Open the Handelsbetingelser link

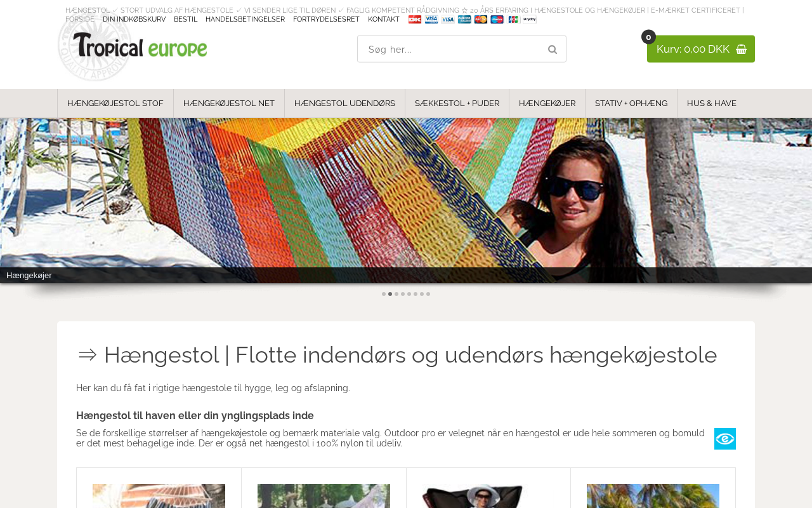tap(245, 20)
